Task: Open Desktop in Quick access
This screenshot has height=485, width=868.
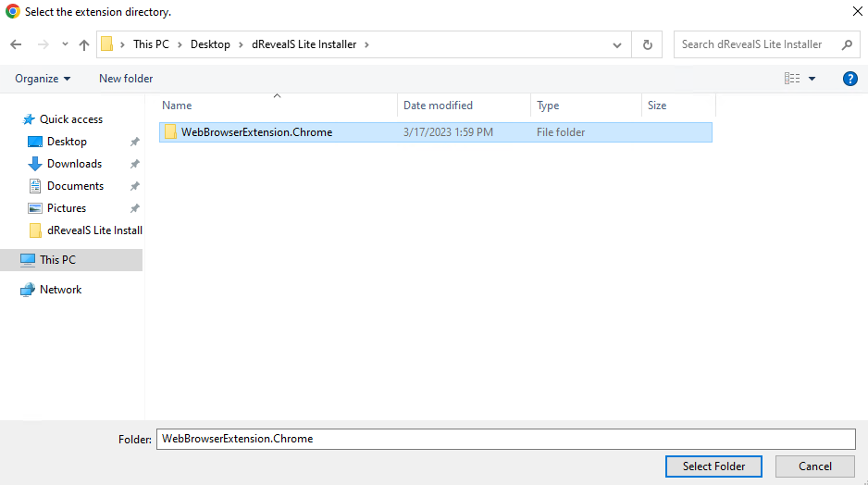Action: pyautogui.click(x=67, y=142)
